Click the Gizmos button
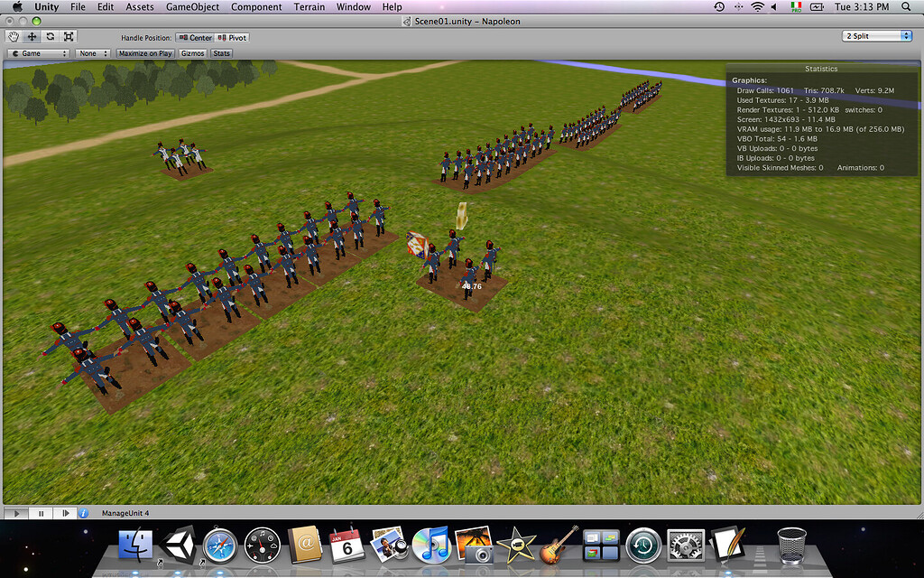924x578 pixels. point(191,52)
